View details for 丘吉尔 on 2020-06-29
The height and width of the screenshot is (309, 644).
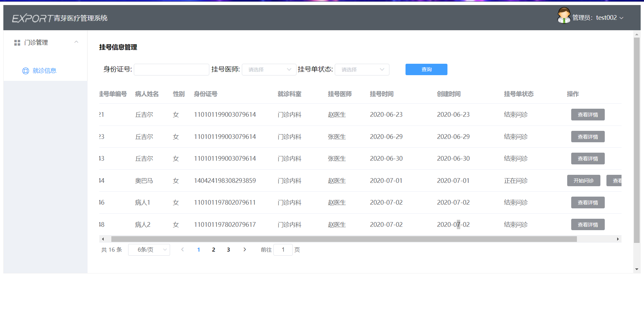click(588, 137)
